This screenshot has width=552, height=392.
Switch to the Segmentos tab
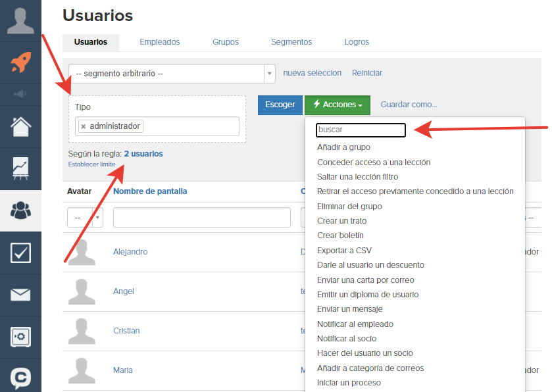(x=291, y=42)
